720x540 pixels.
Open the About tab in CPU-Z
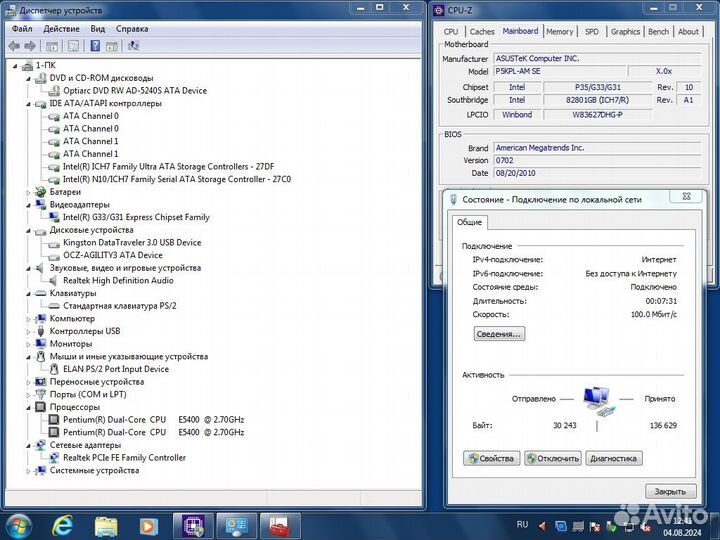688,32
